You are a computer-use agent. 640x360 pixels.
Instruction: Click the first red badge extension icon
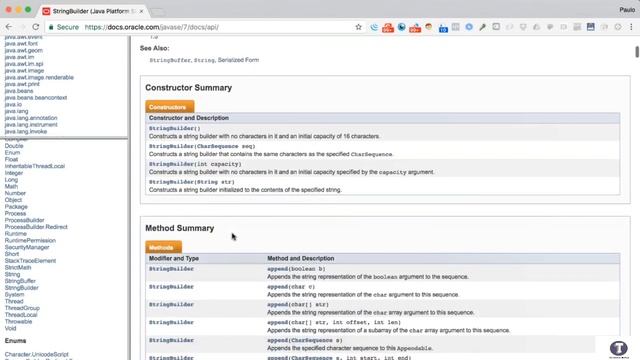[388, 28]
